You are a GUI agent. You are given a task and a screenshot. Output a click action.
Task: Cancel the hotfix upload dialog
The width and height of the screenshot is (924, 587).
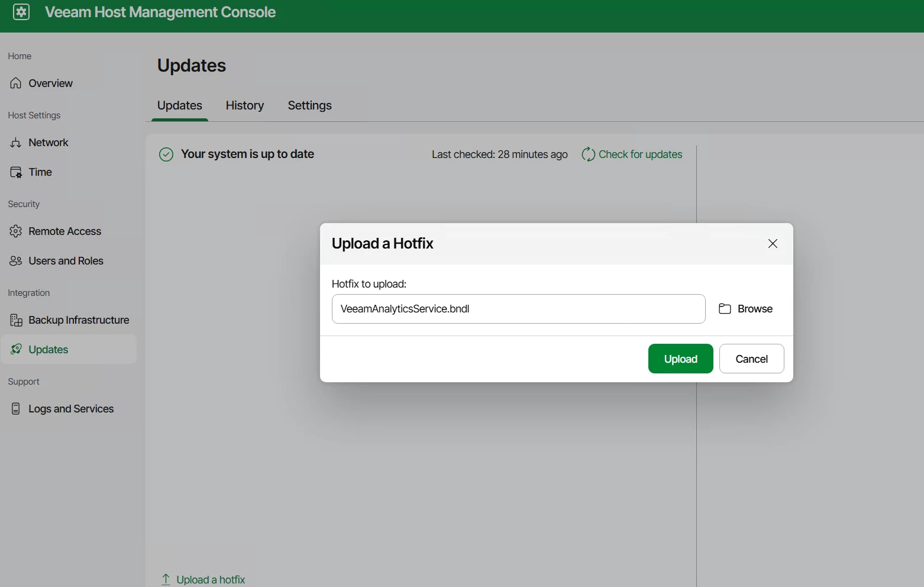click(x=752, y=359)
